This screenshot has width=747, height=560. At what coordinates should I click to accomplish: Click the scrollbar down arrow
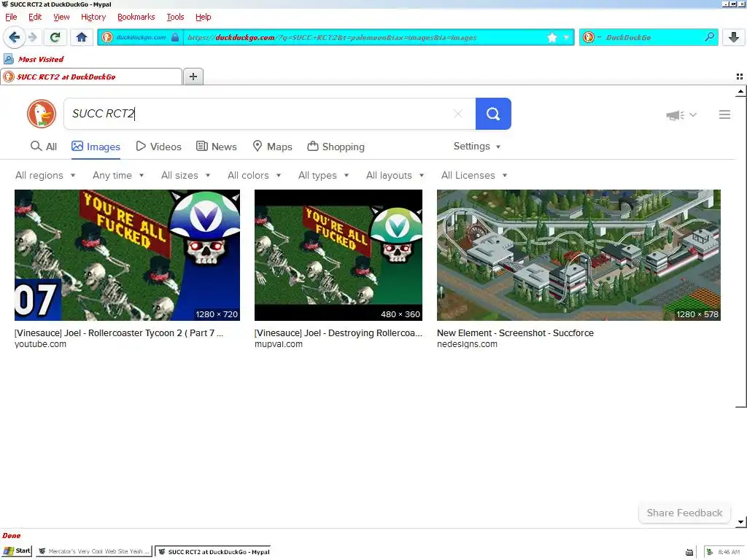tap(740, 522)
